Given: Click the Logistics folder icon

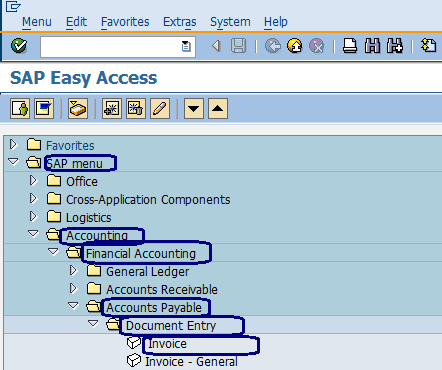Looking at the screenshot, I should 54,217.
